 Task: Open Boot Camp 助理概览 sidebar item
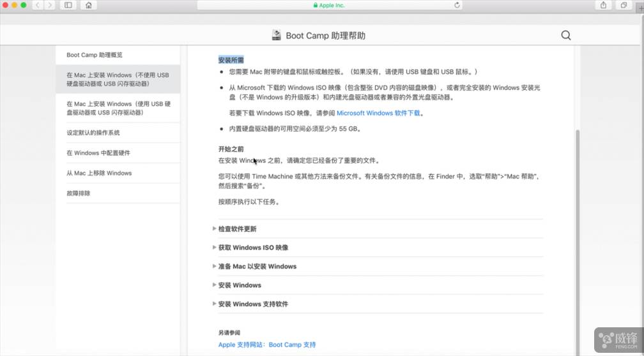[118, 55]
